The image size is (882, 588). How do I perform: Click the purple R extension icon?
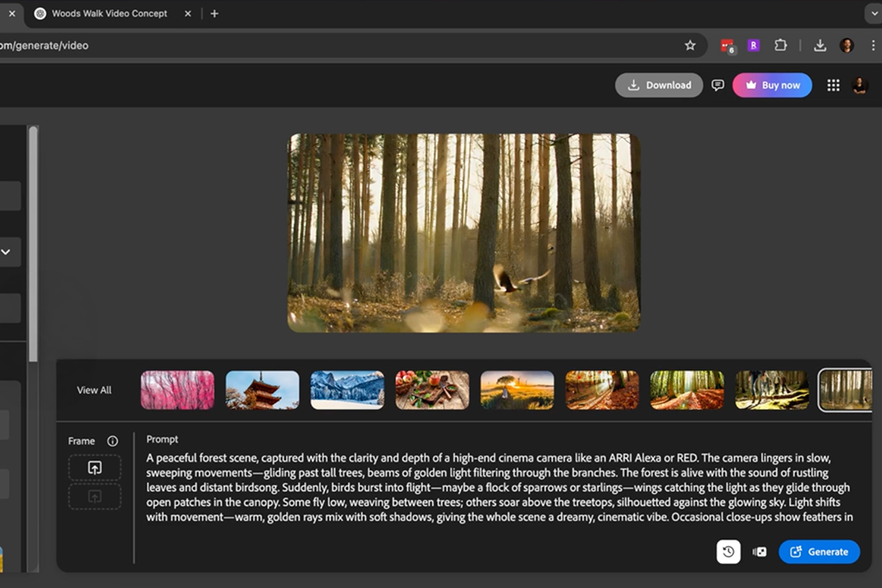[754, 46]
